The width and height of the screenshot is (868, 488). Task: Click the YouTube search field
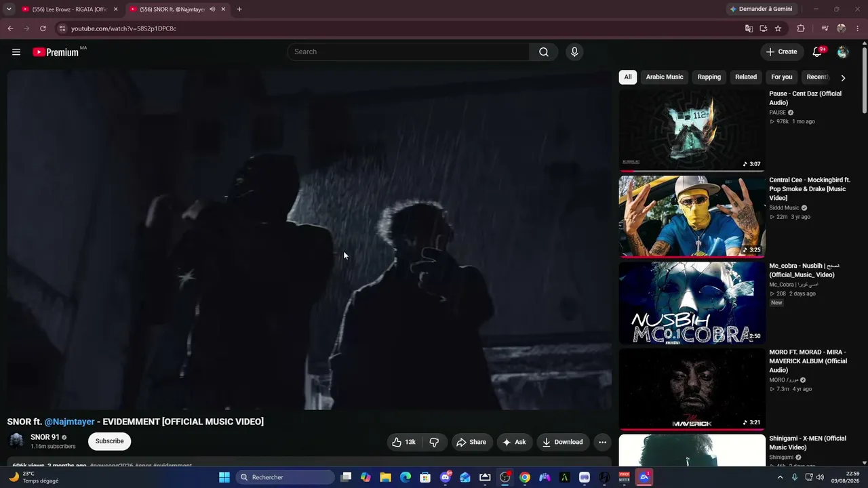(x=409, y=52)
